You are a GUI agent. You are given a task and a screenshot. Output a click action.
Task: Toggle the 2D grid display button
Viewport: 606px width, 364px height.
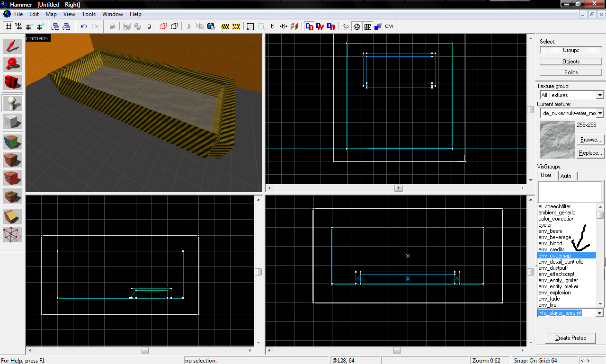coord(8,27)
